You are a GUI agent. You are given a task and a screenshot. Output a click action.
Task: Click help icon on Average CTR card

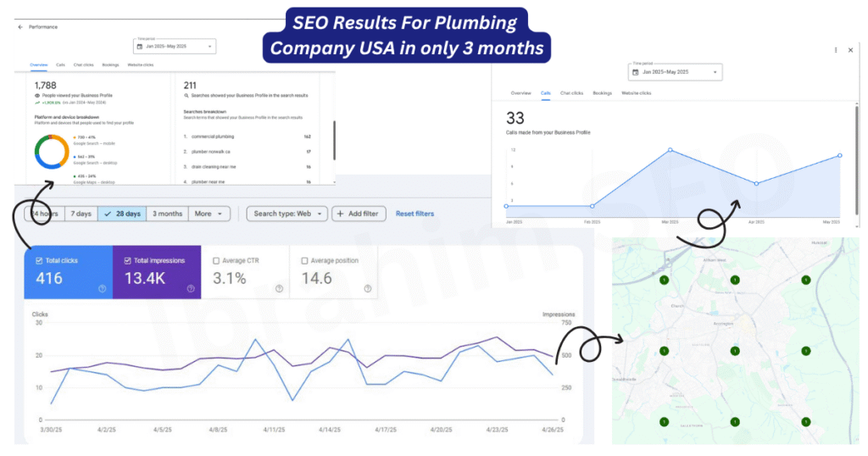click(279, 289)
